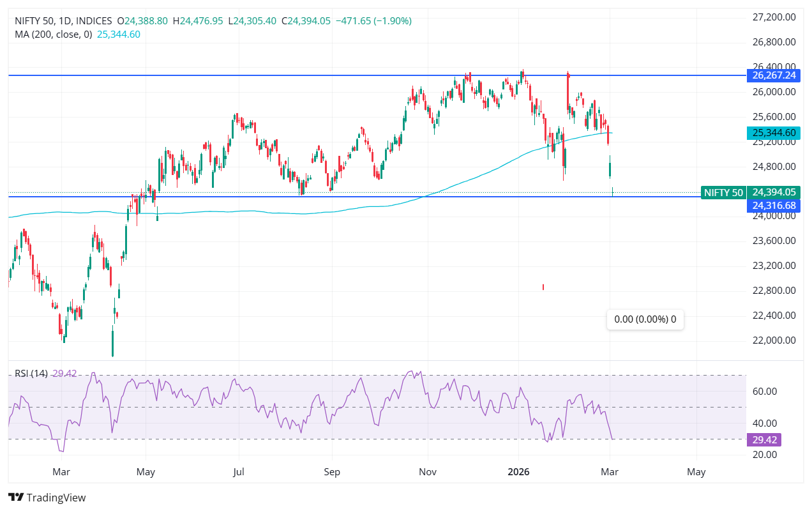Click the 2026 label on time axis
Viewport: 812px width, 511px height.
coord(518,473)
